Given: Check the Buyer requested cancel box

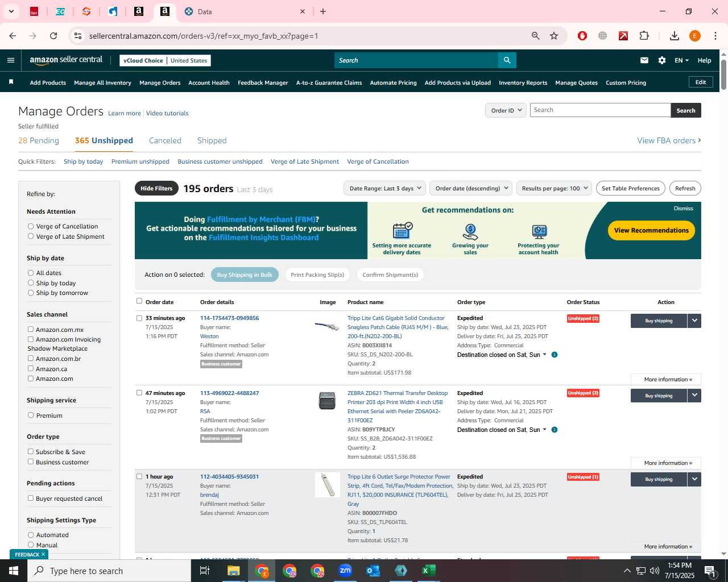Looking at the screenshot, I should [31, 498].
